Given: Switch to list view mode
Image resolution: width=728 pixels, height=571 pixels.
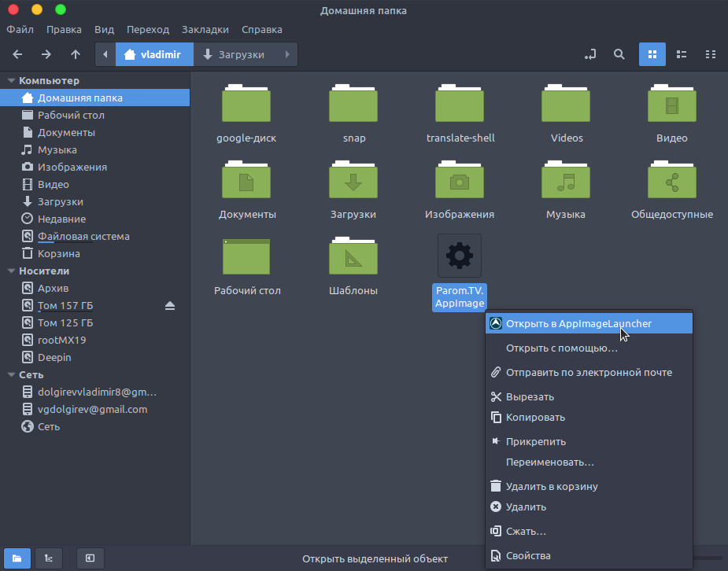Looking at the screenshot, I should point(682,54).
